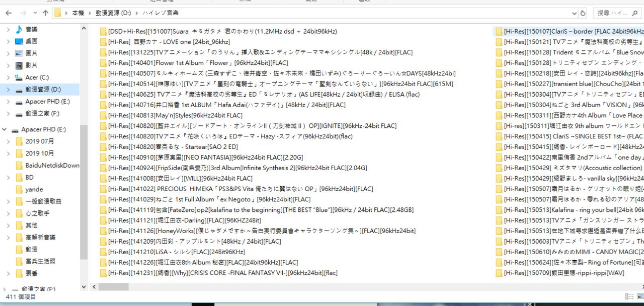Click folder icon for Flower 1st Album

pos(103,63)
